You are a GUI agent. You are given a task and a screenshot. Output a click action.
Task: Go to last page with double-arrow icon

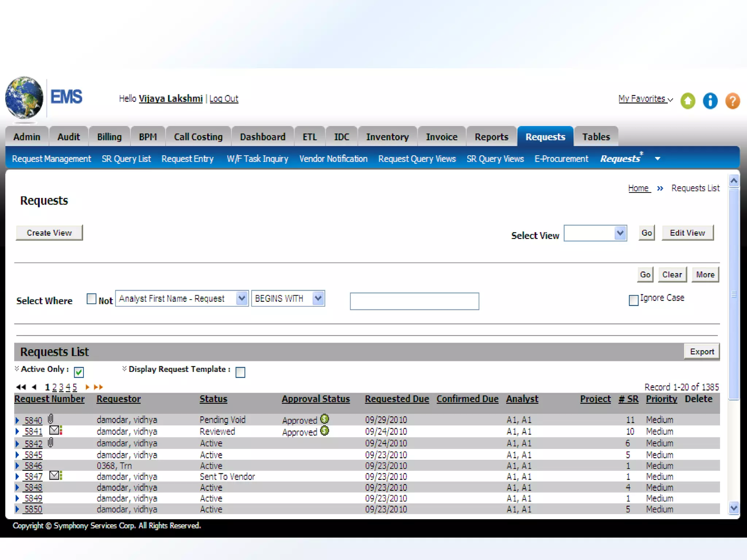point(98,387)
